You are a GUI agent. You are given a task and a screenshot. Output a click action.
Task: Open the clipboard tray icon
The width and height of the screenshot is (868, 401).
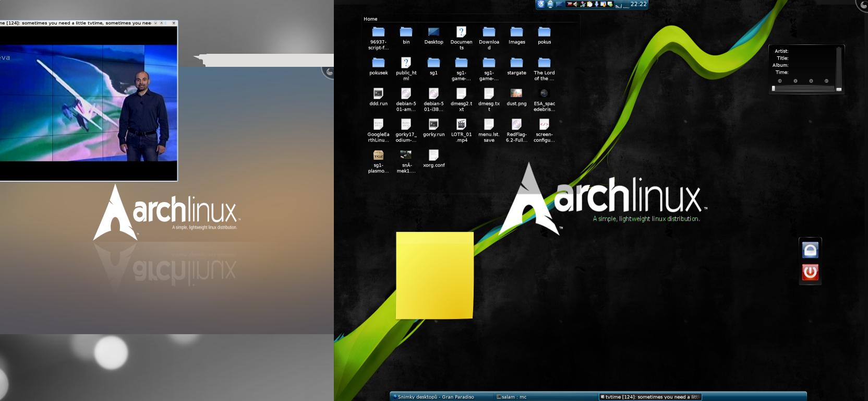pyautogui.click(x=589, y=4)
